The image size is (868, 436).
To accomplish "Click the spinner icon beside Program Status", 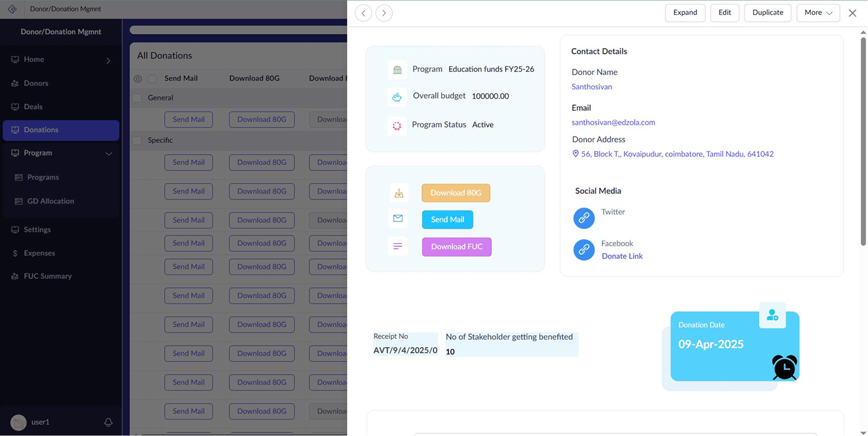I will pos(397,126).
